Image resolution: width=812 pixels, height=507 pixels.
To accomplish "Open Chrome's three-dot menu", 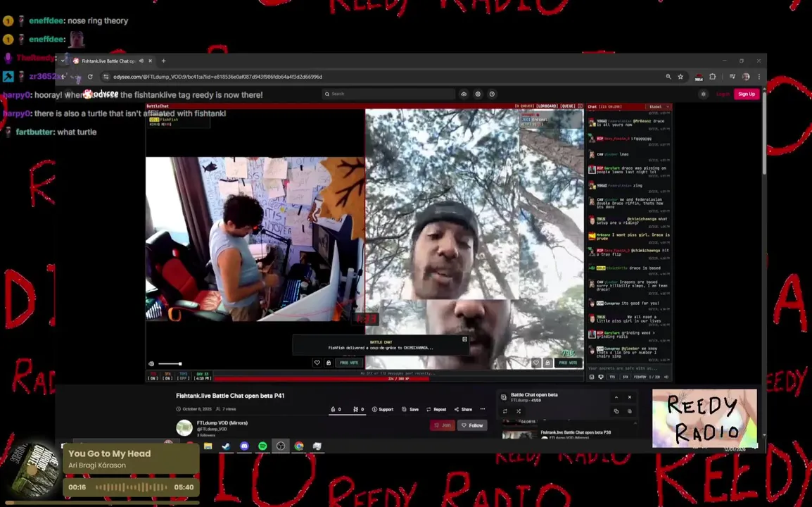I will [x=759, y=77].
